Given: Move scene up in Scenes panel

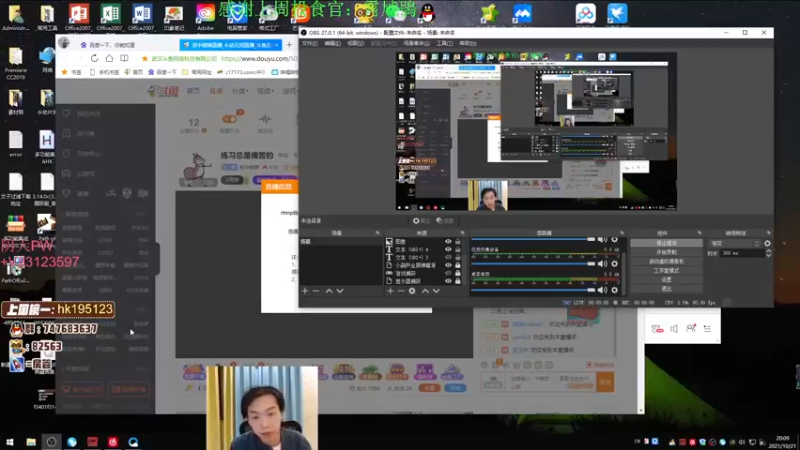Looking at the screenshot, I should point(329,291).
